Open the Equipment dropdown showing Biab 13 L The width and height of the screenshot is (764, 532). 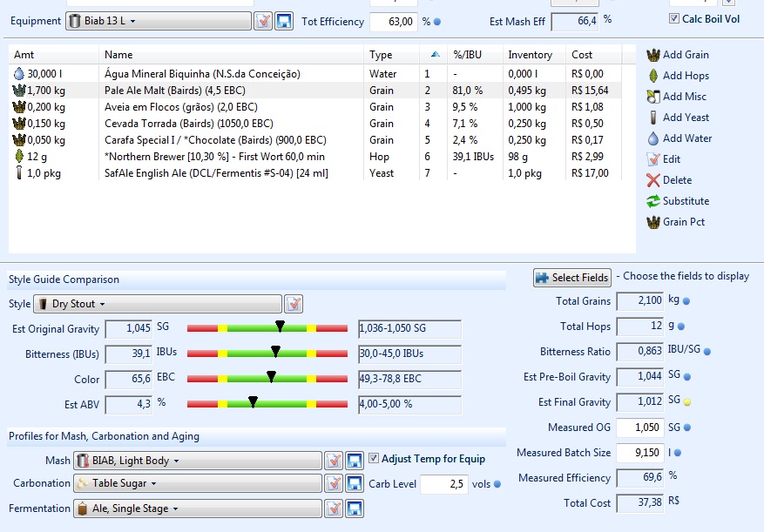(x=159, y=21)
